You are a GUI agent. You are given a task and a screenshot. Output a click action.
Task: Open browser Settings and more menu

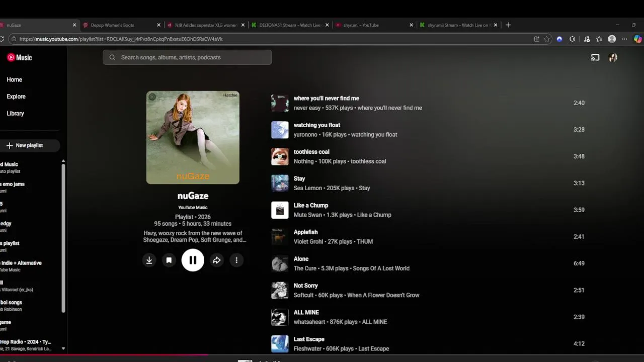[624, 39]
